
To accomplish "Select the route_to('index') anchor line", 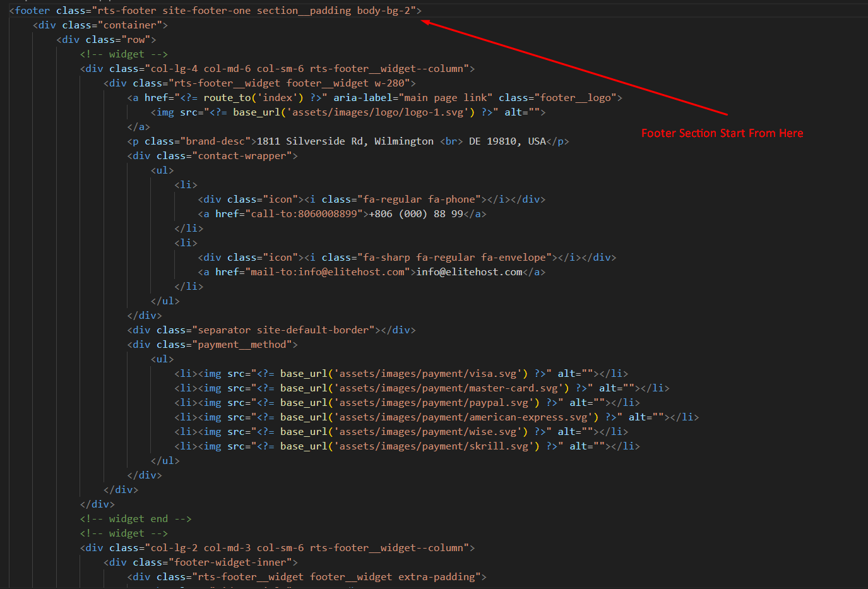I will point(374,98).
